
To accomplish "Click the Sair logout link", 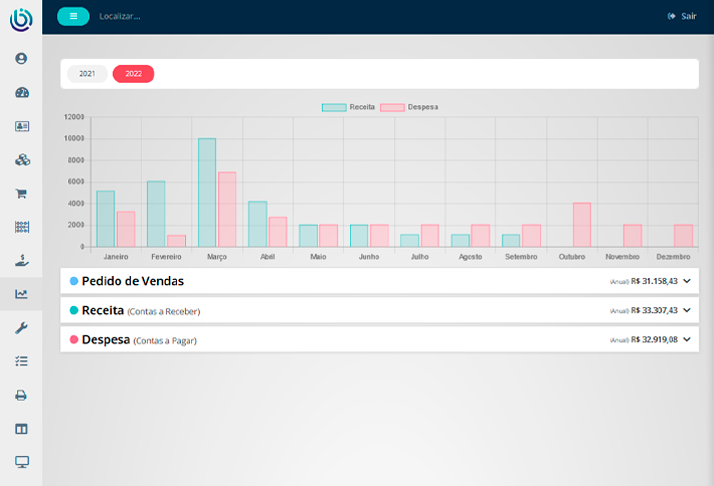I will pyautogui.click(x=682, y=17).
